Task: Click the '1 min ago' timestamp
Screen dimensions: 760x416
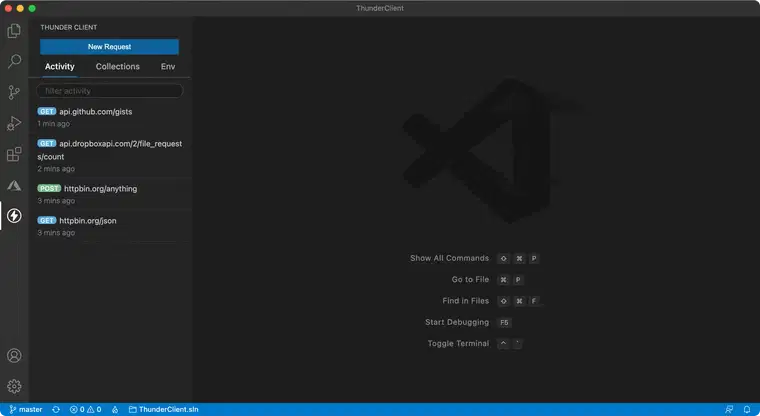Action: (x=53, y=124)
